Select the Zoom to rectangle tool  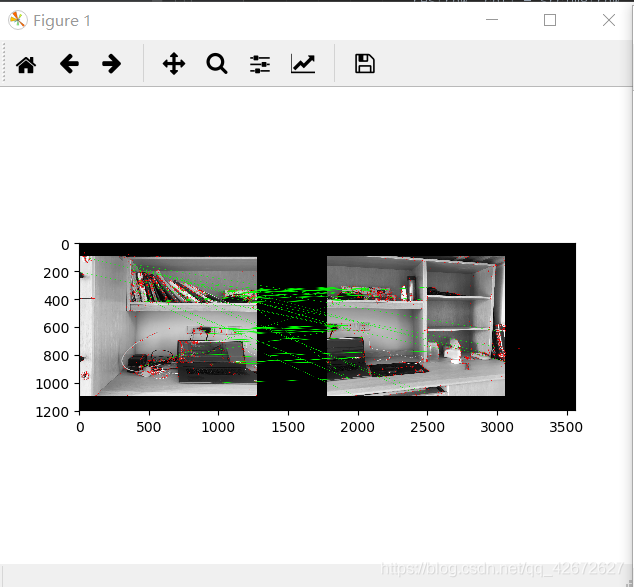pyautogui.click(x=217, y=64)
